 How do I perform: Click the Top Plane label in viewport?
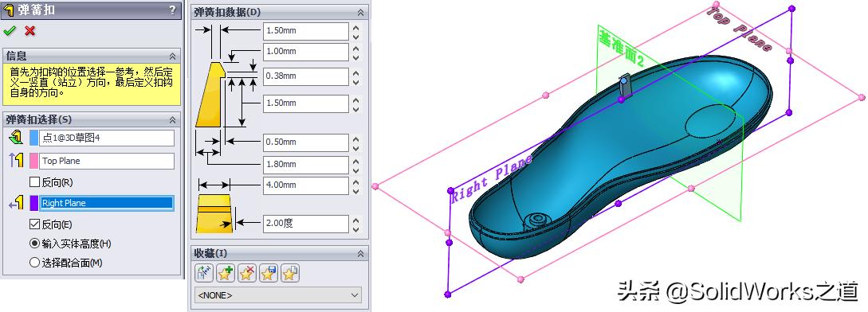point(739,30)
